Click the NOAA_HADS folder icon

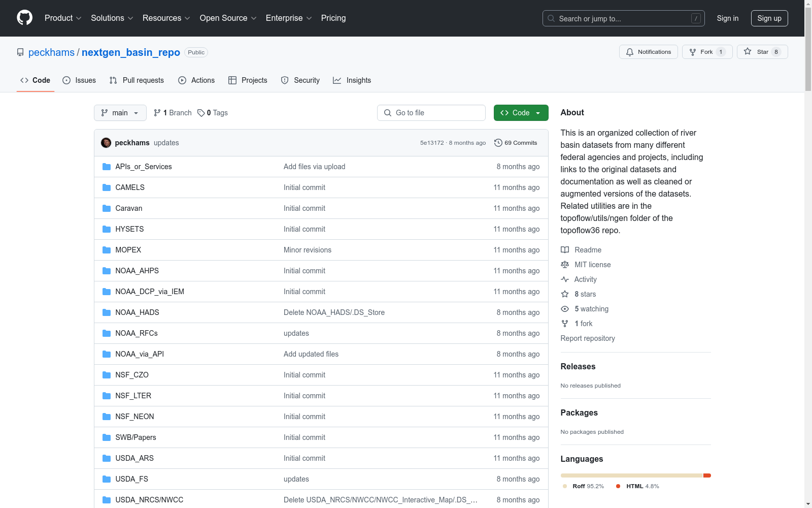coord(107,312)
